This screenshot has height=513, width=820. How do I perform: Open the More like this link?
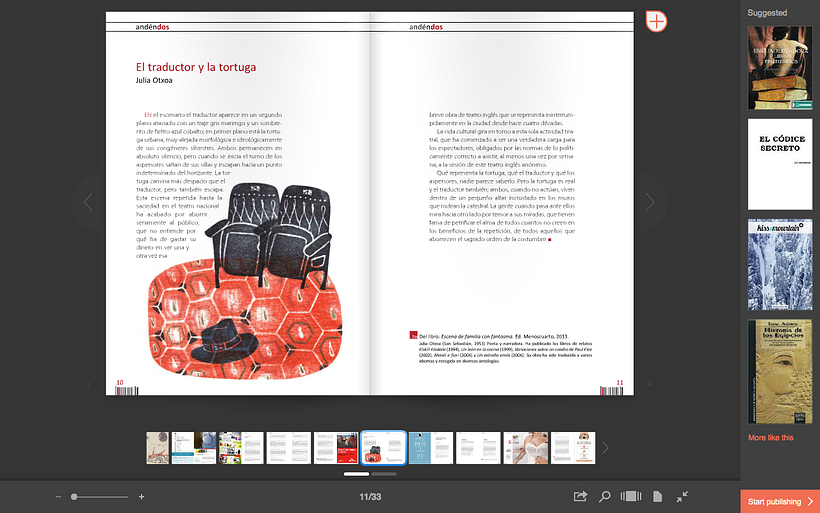770,438
